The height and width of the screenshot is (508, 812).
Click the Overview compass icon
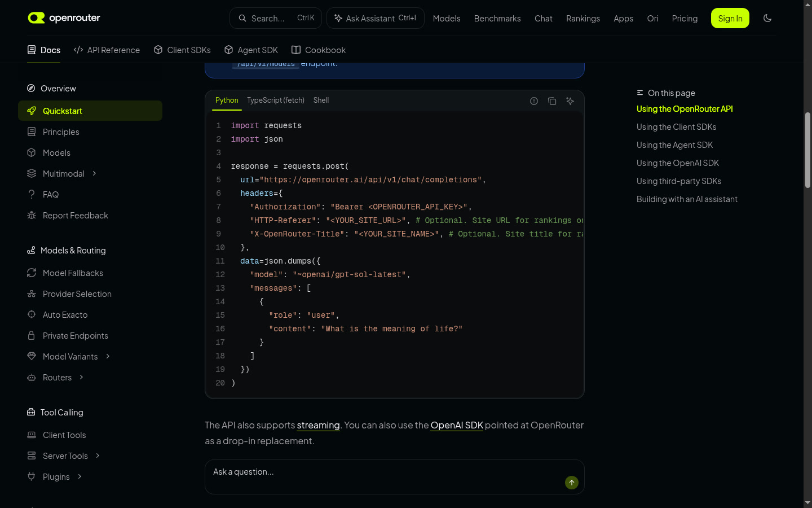coord(31,88)
